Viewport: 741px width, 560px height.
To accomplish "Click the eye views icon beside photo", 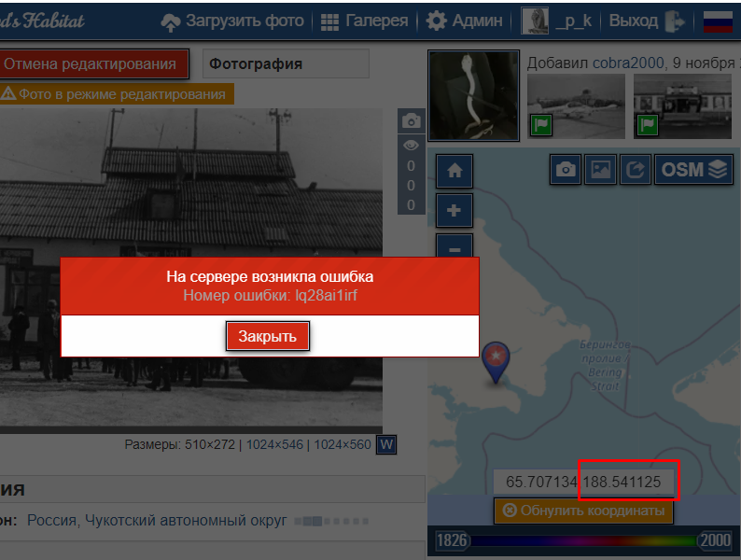I will pyautogui.click(x=412, y=146).
